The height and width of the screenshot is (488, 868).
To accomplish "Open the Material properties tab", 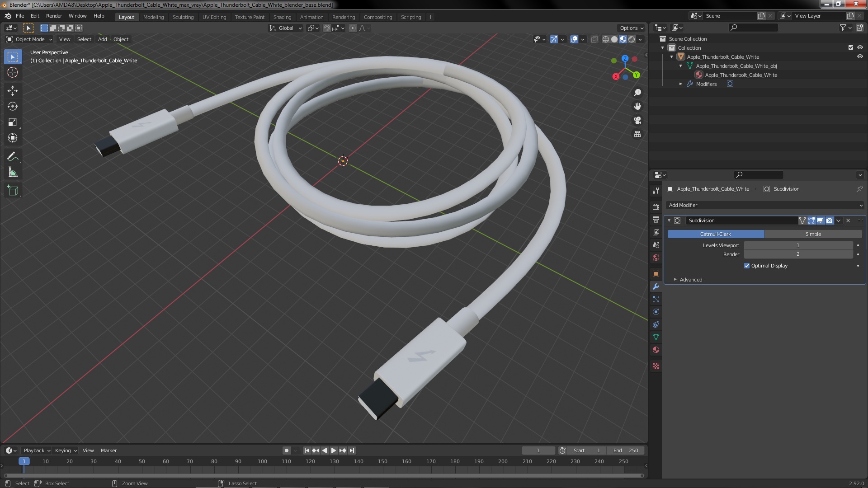I will click(x=656, y=350).
